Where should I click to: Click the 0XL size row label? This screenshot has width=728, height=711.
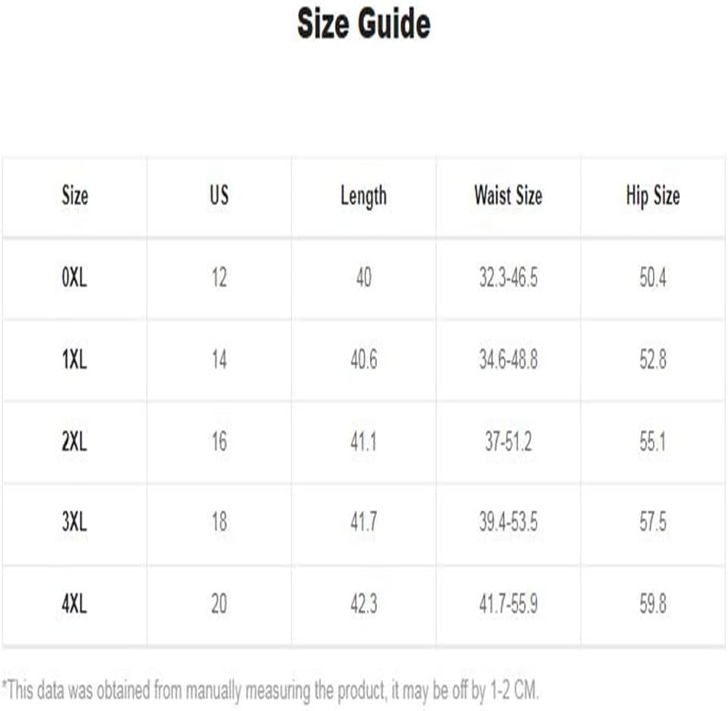[74, 278]
